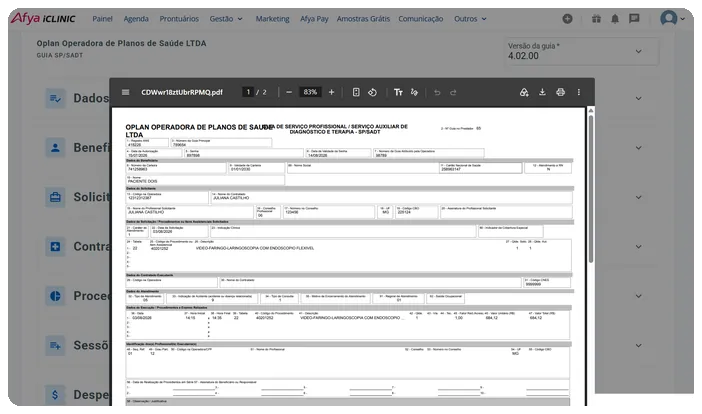Open the PDF viewer sidebar menu icon
Screen dimensions: 702x414
[125, 92]
